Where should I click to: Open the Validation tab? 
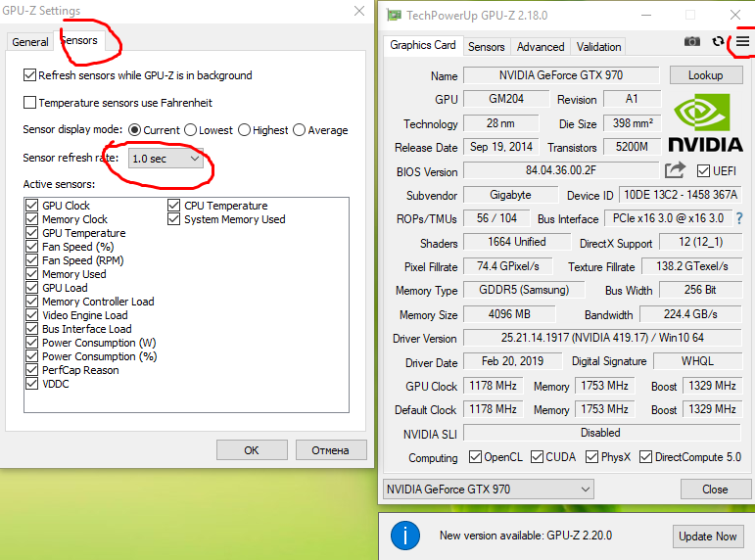tap(598, 47)
